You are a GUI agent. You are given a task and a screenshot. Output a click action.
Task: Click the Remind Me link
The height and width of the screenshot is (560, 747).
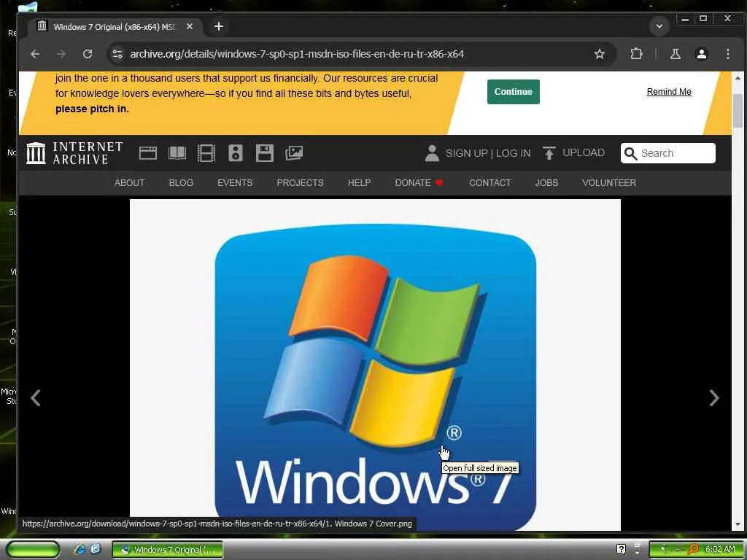tap(669, 92)
